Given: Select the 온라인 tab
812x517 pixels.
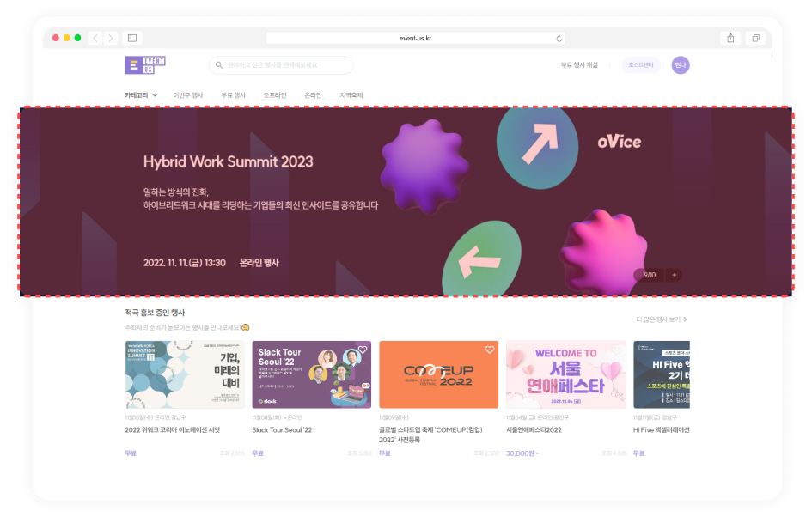Looking at the screenshot, I should [x=313, y=95].
